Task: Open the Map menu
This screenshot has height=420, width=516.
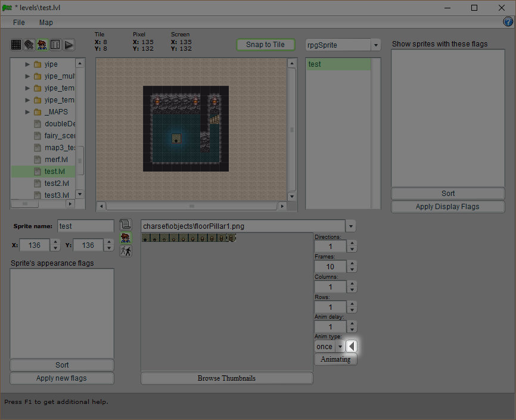Action: [46, 23]
